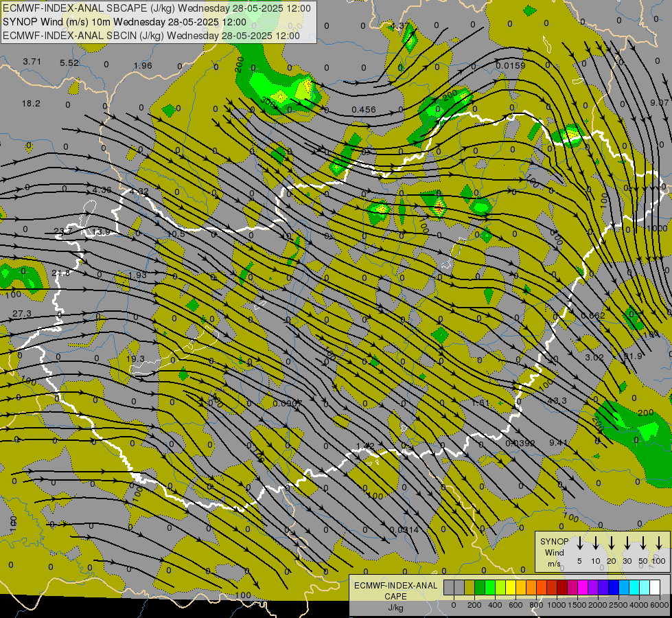This screenshot has width=672, height=618.
Task: Click the 21.8 value on the map
Action: 60,273
